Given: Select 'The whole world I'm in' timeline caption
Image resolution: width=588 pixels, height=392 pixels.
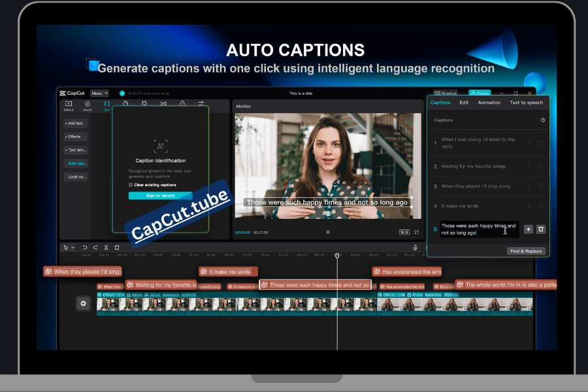Looking at the screenshot, I should (506, 285).
